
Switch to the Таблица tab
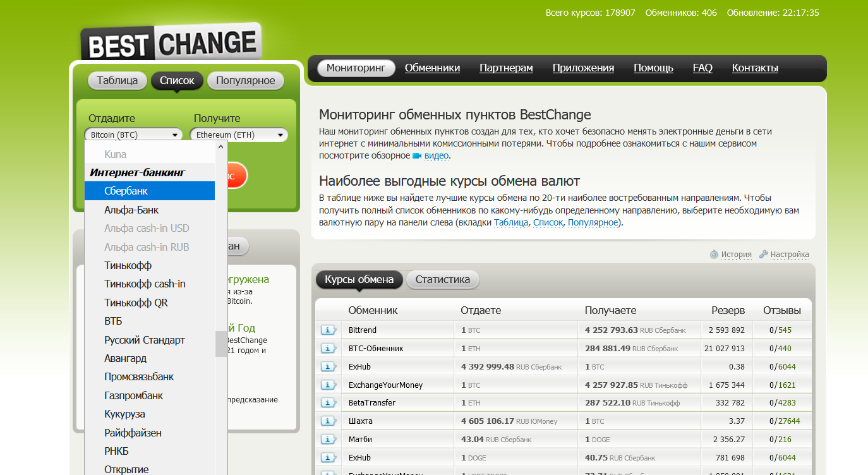click(x=118, y=81)
